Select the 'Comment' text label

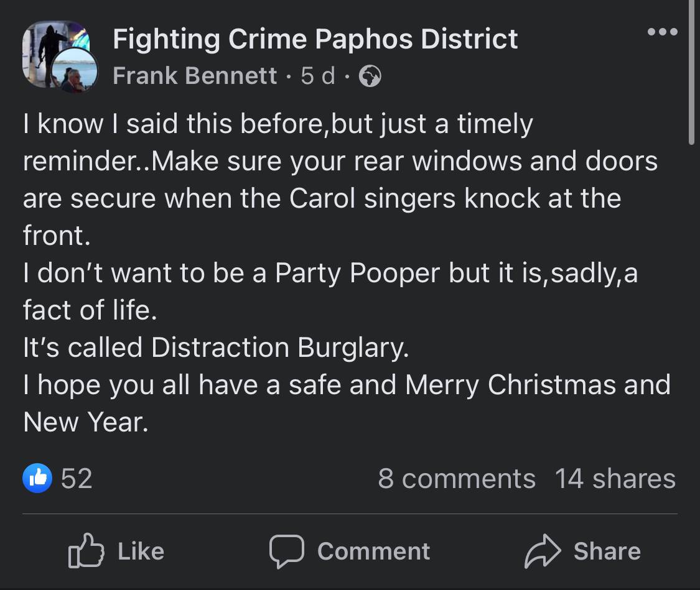tap(373, 551)
